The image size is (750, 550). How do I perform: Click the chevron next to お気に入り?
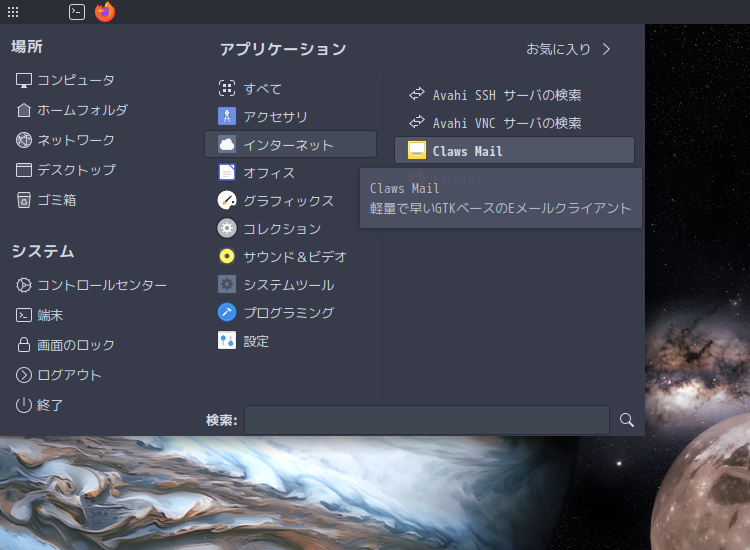point(607,49)
